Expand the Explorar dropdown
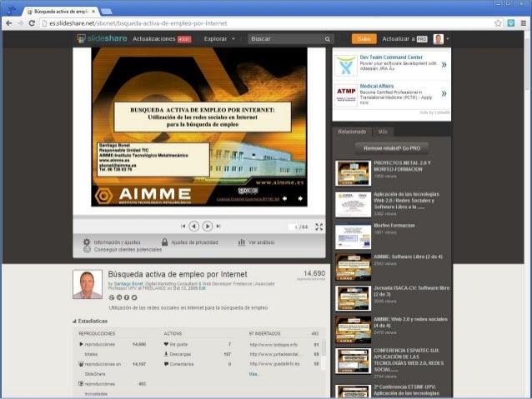The image size is (532, 399). (219, 39)
